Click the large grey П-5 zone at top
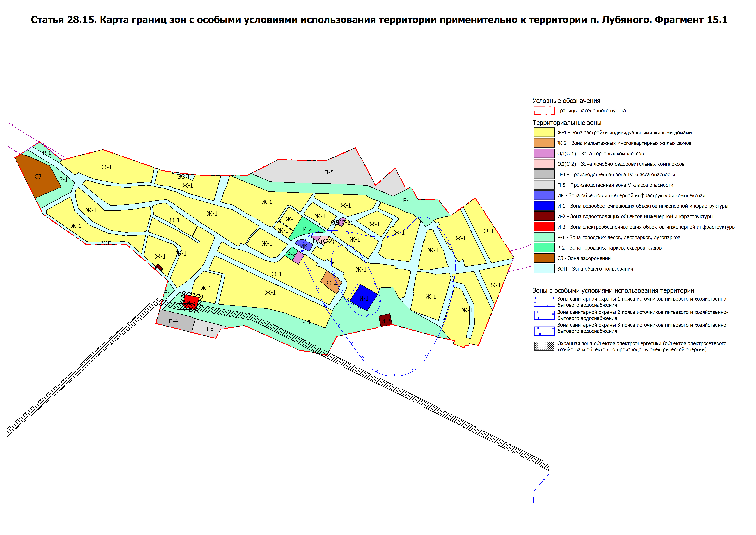This screenshot has height=535, width=756. coord(329,172)
